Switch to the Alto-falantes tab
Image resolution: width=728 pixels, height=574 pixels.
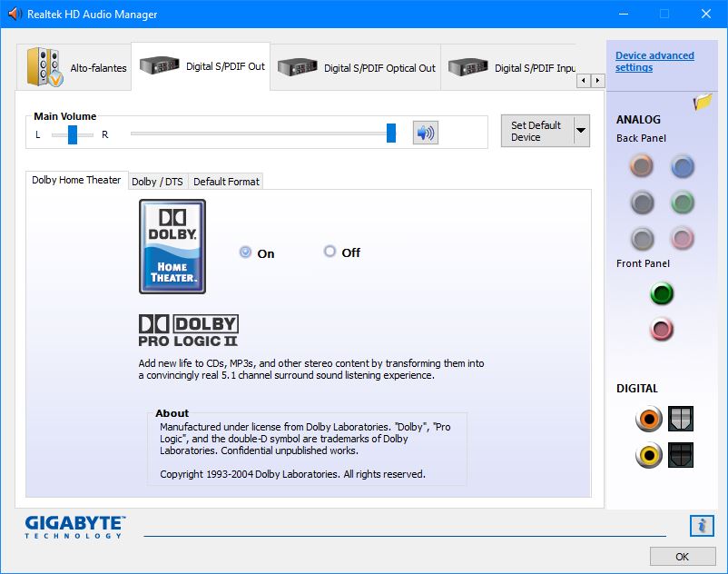click(x=74, y=67)
